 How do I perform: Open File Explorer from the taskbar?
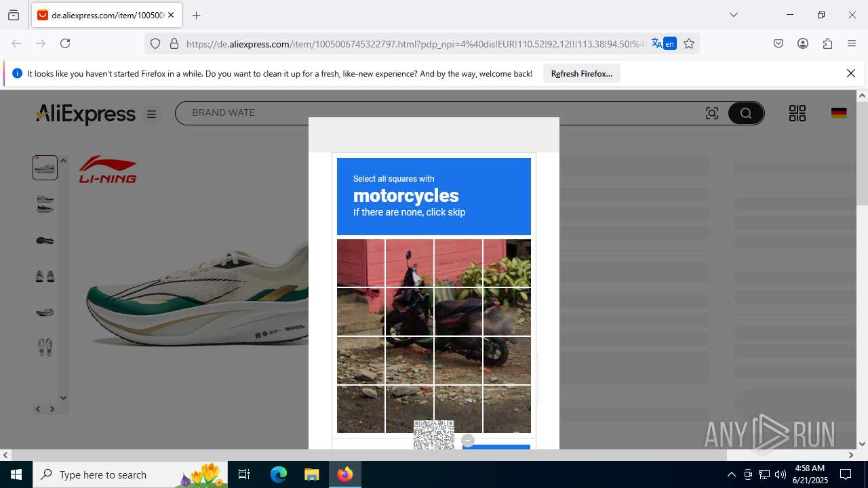311,474
